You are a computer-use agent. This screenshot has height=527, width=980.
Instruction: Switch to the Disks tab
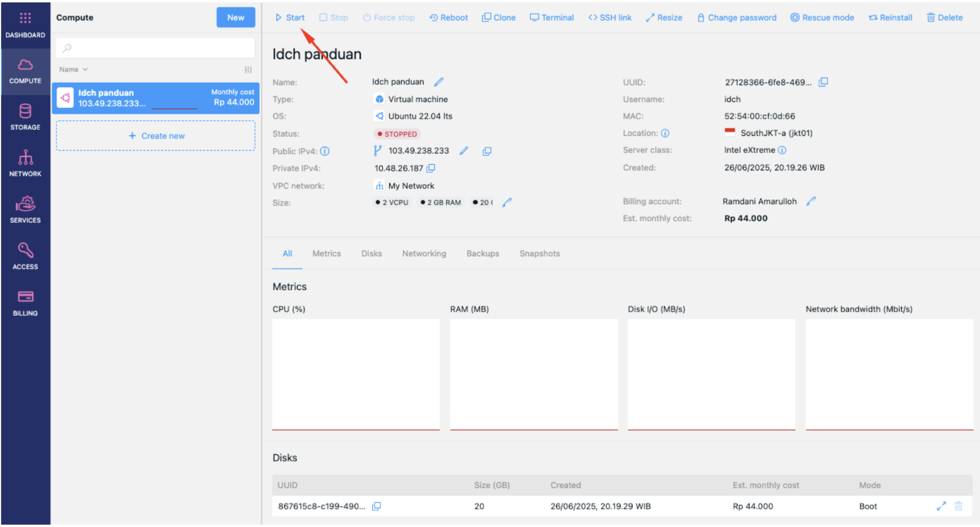tap(372, 254)
